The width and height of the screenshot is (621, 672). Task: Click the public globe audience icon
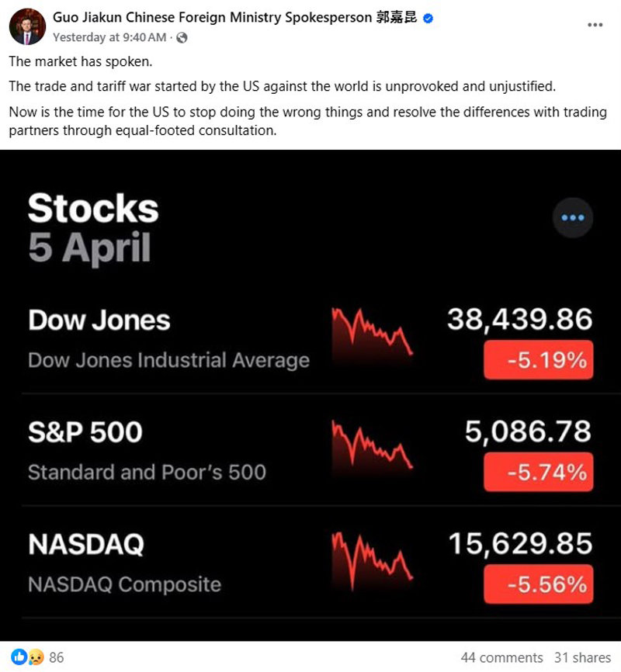[182, 37]
